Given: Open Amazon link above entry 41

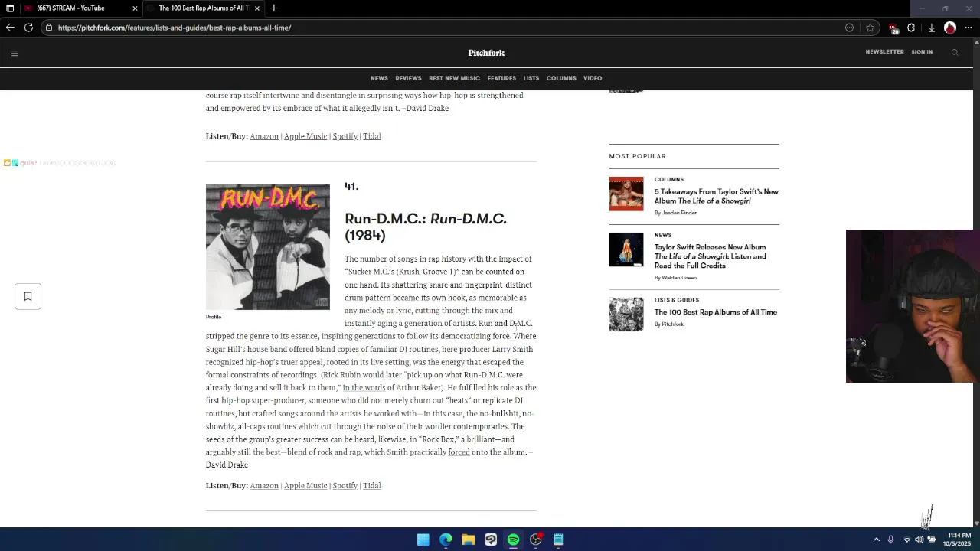Looking at the screenshot, I should coord(264,136).
